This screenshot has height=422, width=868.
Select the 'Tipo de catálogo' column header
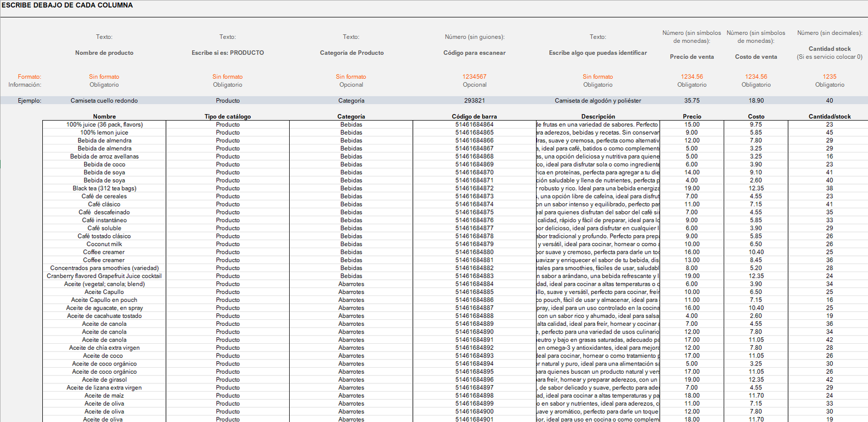point(228,116)
